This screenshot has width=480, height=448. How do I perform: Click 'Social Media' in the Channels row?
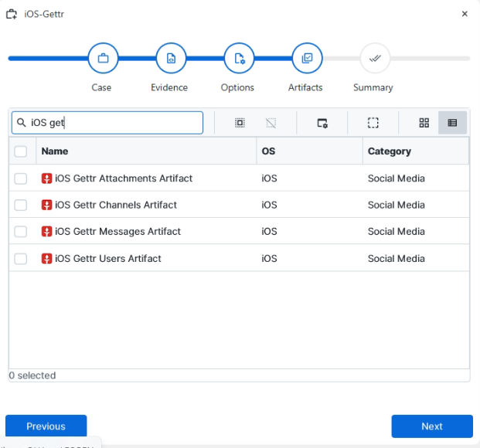coord(396,205)
